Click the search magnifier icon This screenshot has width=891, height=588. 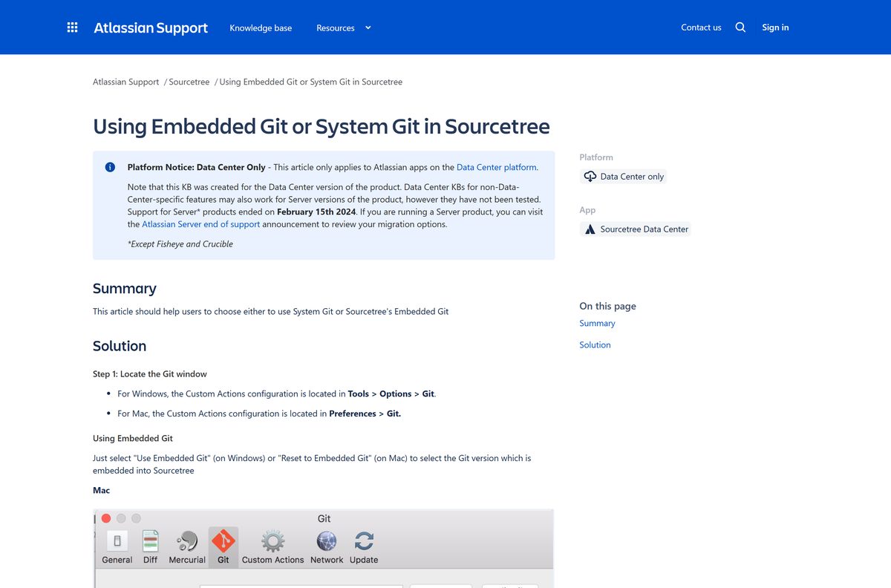(x=740, y=27)
